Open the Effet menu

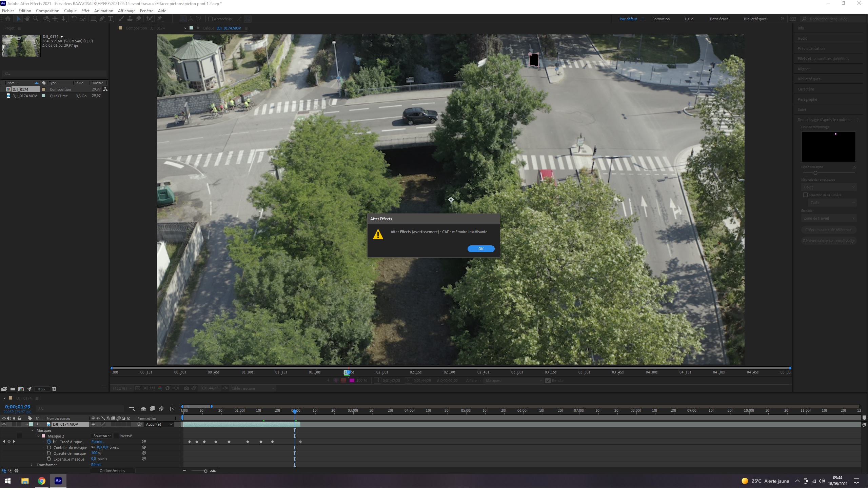(85, 11)
